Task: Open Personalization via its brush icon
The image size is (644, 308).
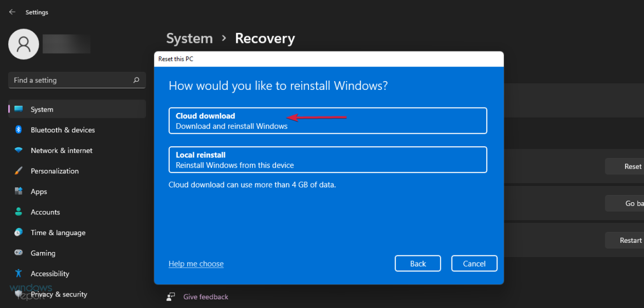Action: [x=18, y=171]
